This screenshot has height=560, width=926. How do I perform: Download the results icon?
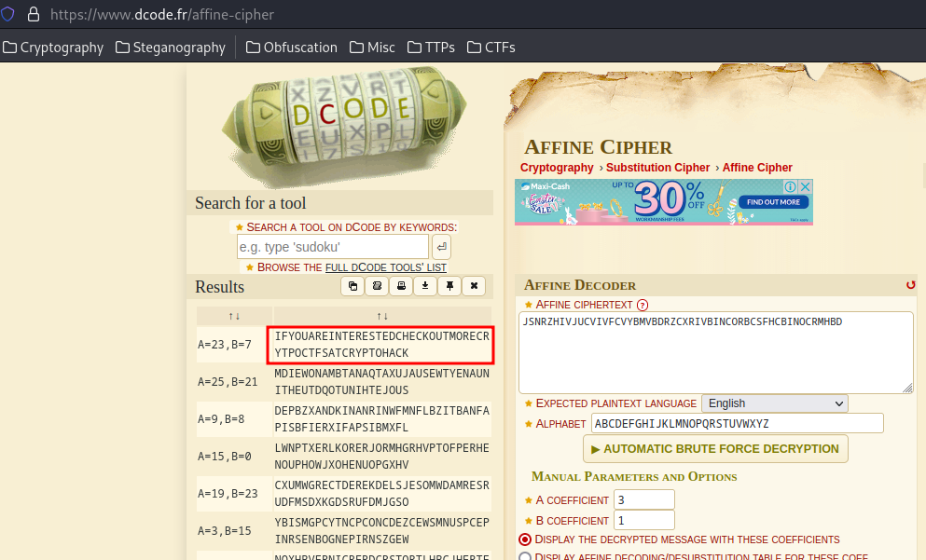tap(425, 286)
